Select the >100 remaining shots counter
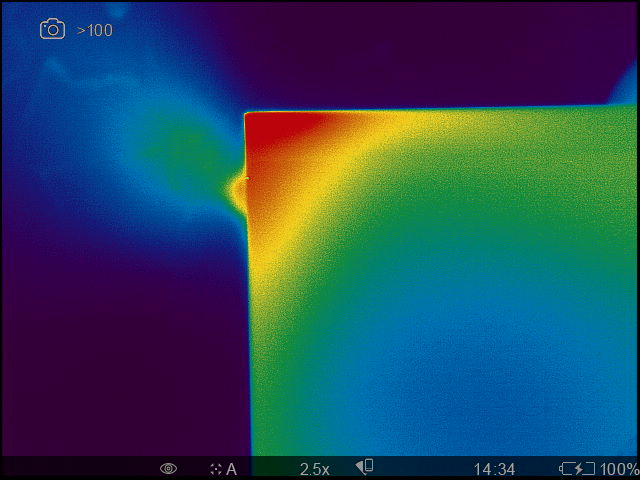This screenshot has height=480, width=640. click(94, 31)
